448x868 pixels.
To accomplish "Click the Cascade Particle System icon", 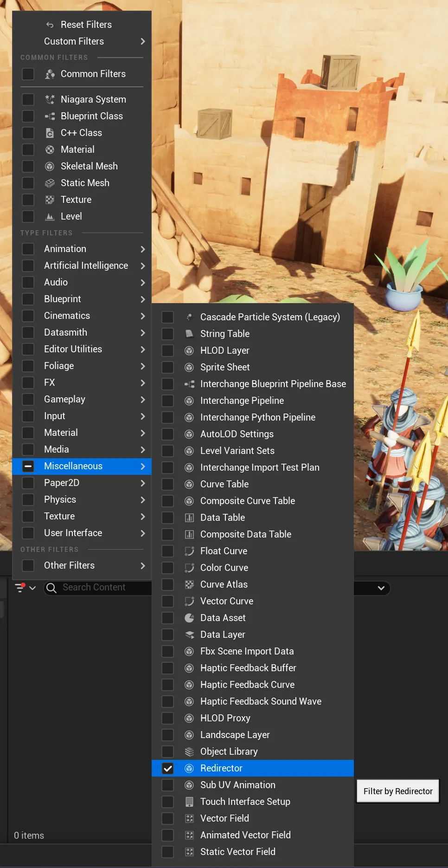I will tap(189, 317).
